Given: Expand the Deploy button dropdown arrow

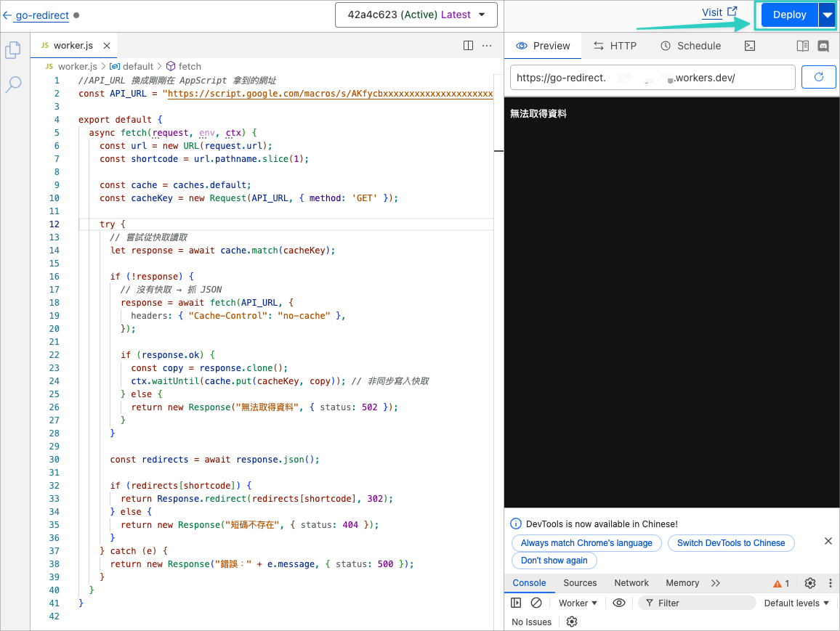Looking at the screenshot, I should tap(827, 15).
